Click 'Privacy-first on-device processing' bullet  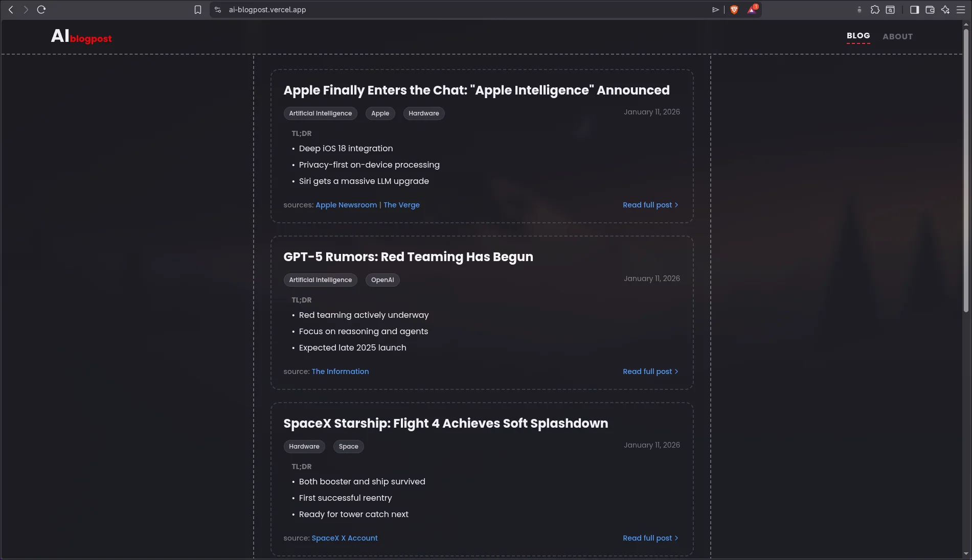(369, 165)
